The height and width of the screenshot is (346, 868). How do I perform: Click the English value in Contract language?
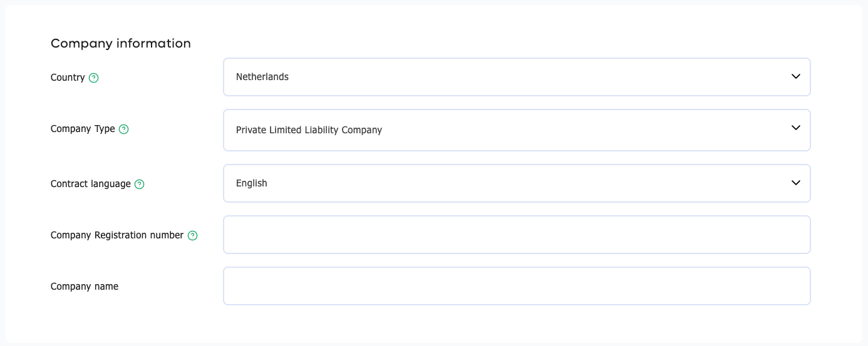252,183
